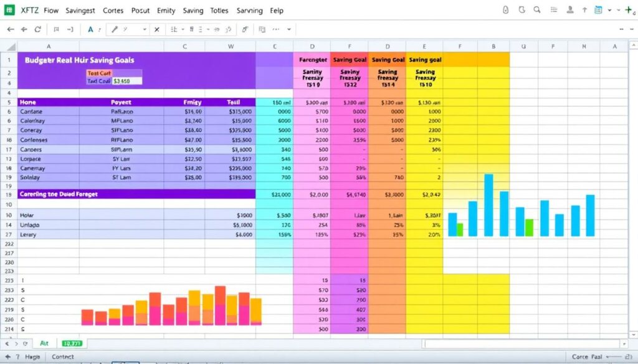Click the second left-pointing arrow icon

pyautogui.click(x=24, y=29)
